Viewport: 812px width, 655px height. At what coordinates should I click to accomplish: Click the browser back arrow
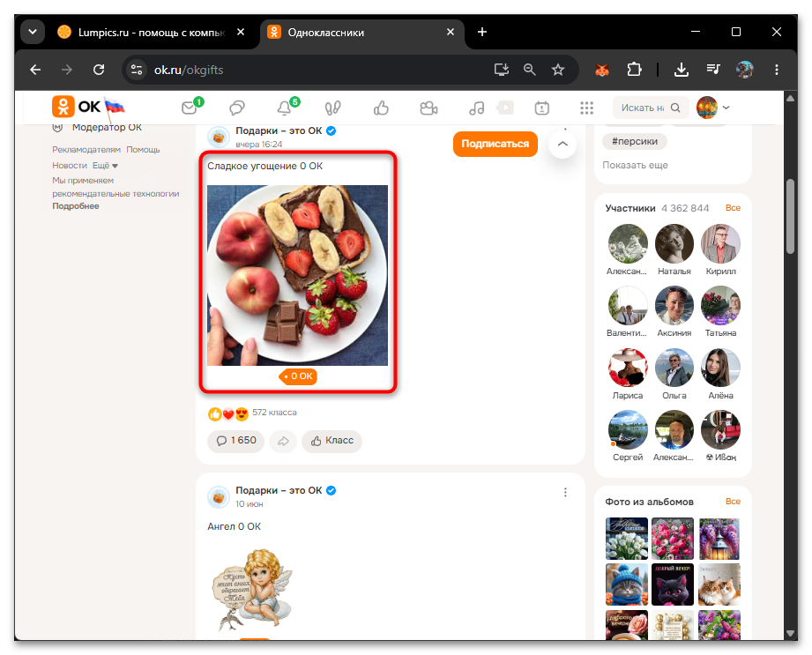(35, 70)
